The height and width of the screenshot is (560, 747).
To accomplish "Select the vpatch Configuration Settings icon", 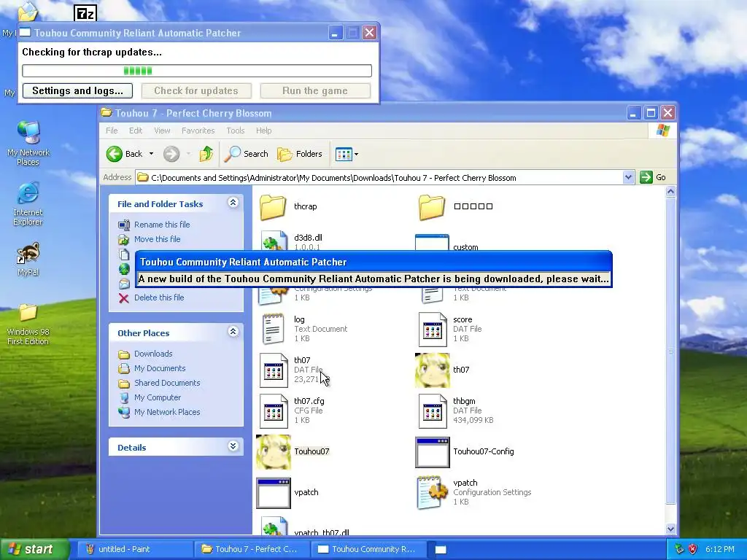I will [x=432, y=492].
